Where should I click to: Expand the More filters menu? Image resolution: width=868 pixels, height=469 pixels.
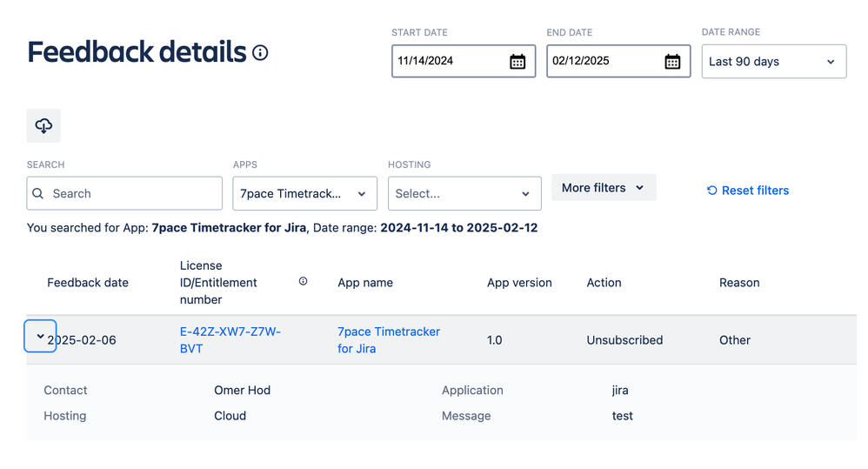(x=604, y=188)
